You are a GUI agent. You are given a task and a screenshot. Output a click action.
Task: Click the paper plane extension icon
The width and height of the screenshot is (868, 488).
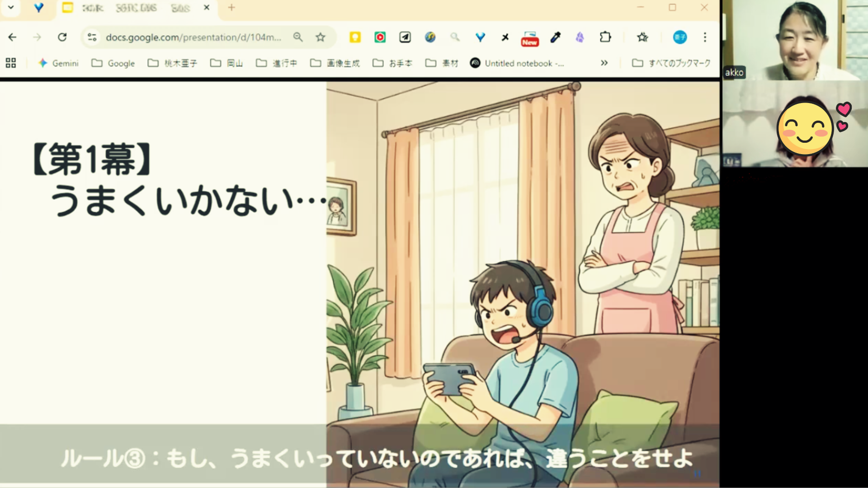pyautogui.click(x=405, y=37)
